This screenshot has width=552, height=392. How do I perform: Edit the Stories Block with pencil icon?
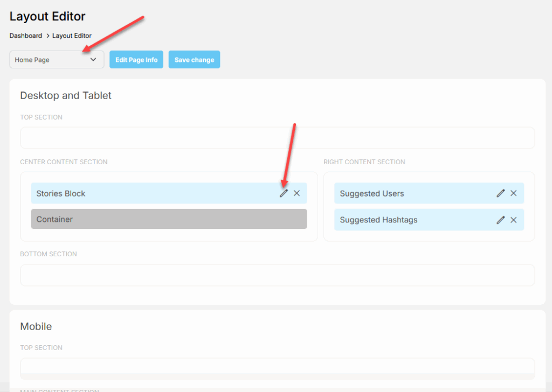pyautogui.click(x=284, y=193)
